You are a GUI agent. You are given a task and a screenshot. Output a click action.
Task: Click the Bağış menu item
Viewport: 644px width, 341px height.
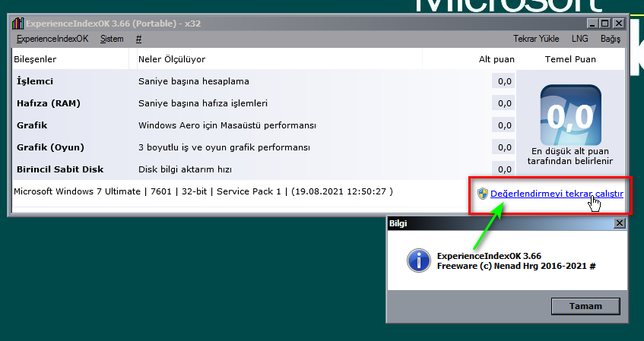pos(611,39)
